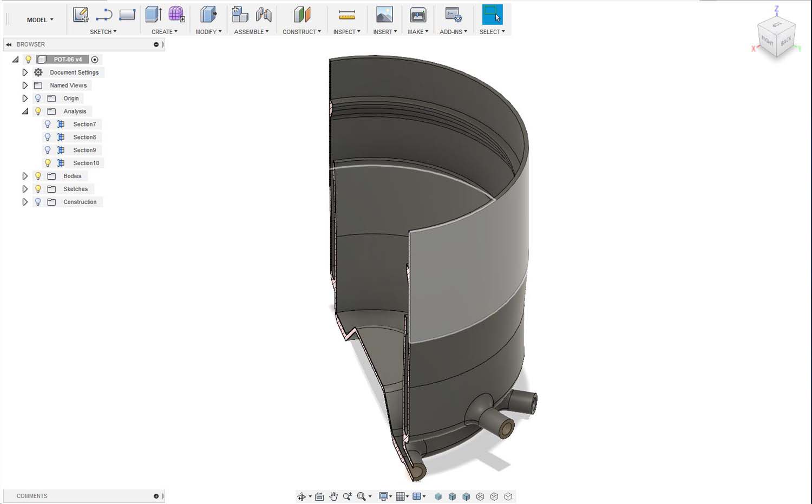Select the Rectangle sketch tool icon
812x504 pixels.
click(x=127, y=15)
